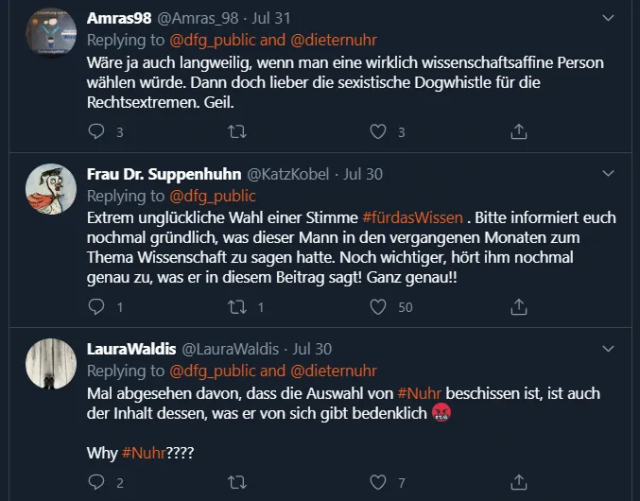The width and height of the screenshot is (640, 501).
Task: Like Frau Dr. Suppenhuhn's tweet
Action: pyautogui.click(x=378, y=307)
